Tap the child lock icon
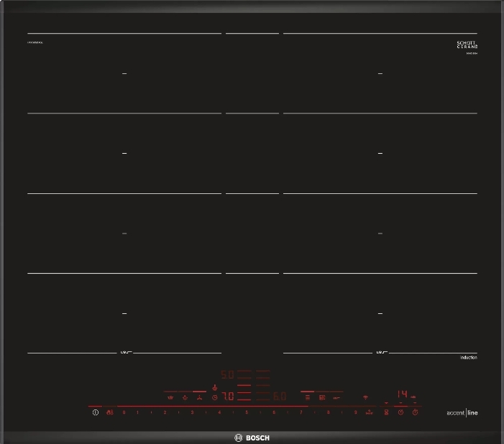This screenshot has width=504, height=444. point(109,412)
